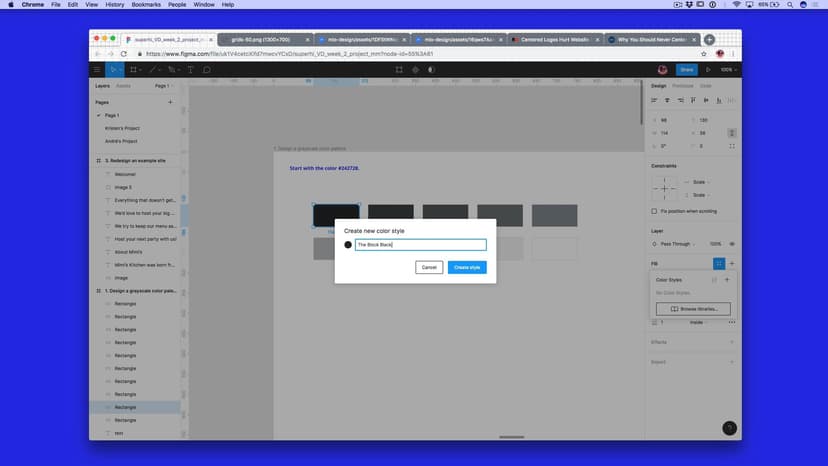Enable Fix position when scrolling checkbox
Viewport: 828px width, 466px height.
click(x=654, y=211)
